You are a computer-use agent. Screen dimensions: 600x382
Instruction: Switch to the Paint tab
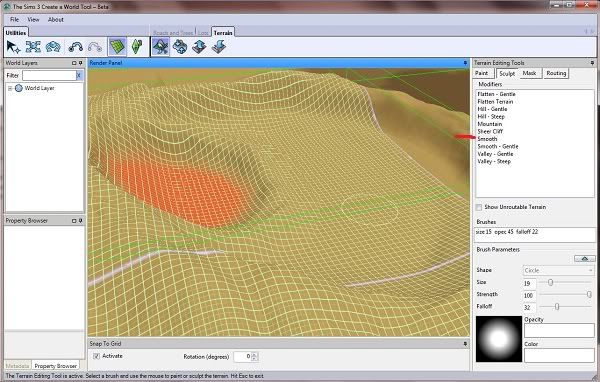(x=482, y=73)
